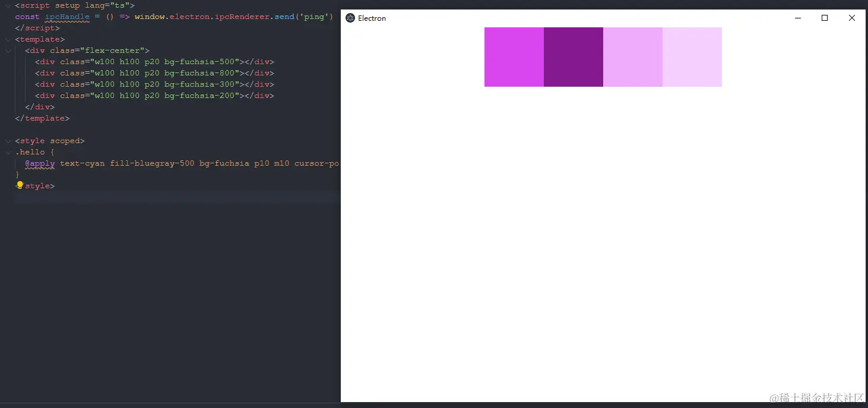
Task: Click the lang="ts" attribute in script tag
Action: tap(107, 5)
